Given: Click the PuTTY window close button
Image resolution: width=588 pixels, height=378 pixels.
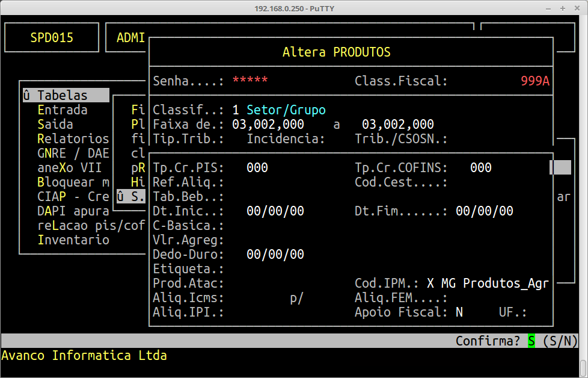Looking at the screenshot, I should (577, 8).
